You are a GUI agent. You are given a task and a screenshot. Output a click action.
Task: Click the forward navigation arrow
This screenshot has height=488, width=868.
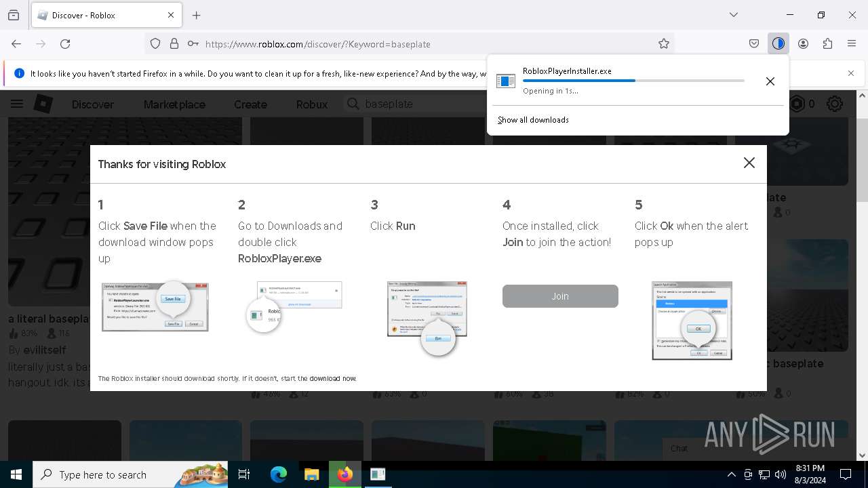pyautogui.click(x=41, y=43)
